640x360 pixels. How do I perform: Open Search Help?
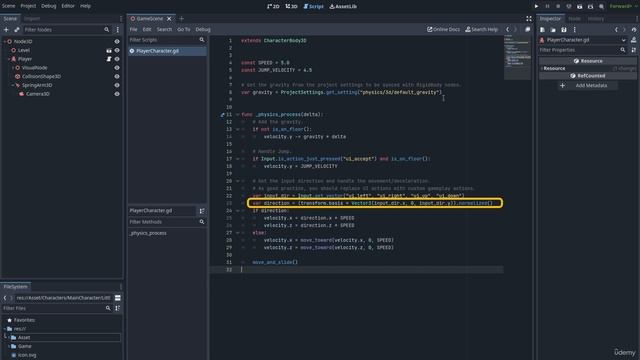(482, 29)
